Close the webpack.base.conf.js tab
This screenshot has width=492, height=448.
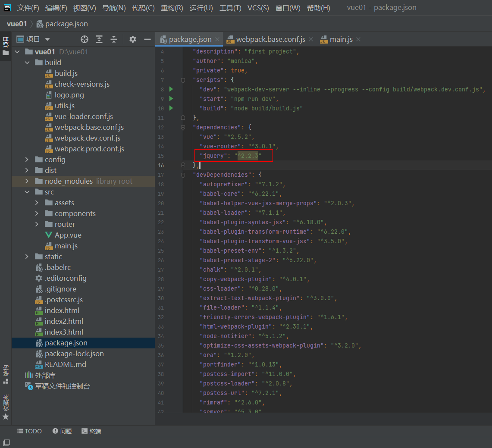310,39
